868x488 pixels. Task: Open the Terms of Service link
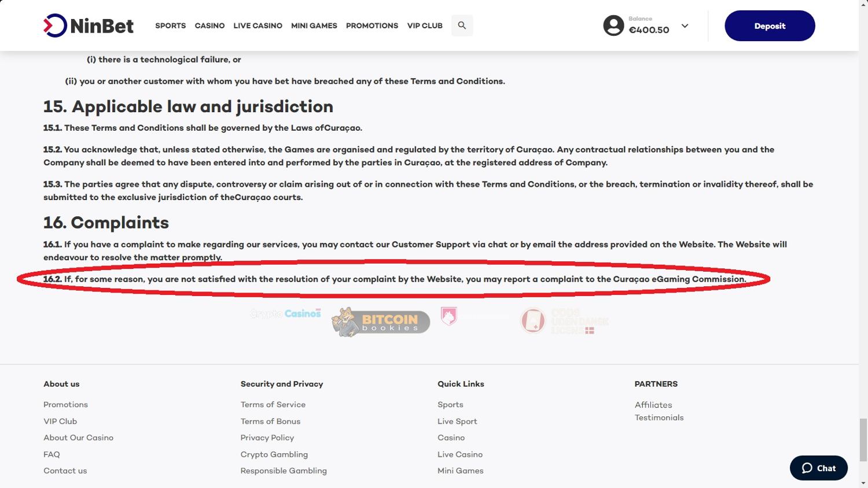(273, 405)
